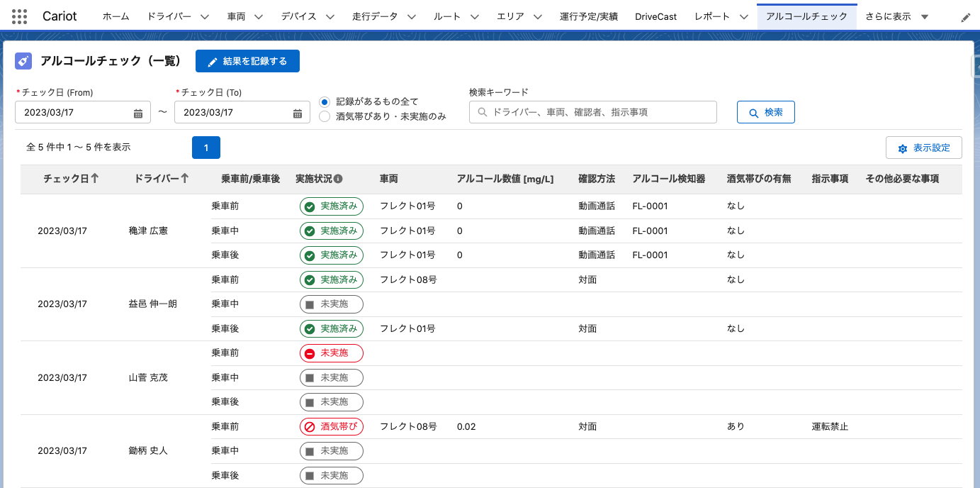Viewport: 980px width, 488px height.
Task: Open the 運行予定/実績 tab
Action: pos(588,17)
